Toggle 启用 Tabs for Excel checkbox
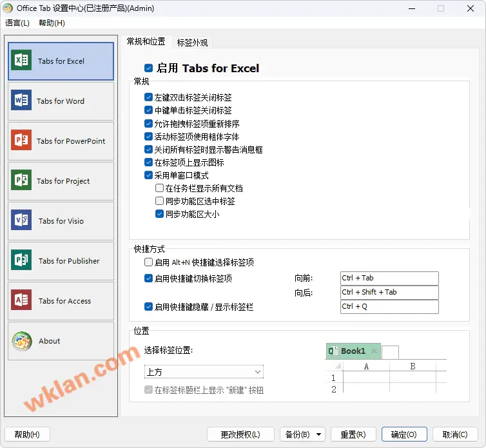 [x=148, y=68]
